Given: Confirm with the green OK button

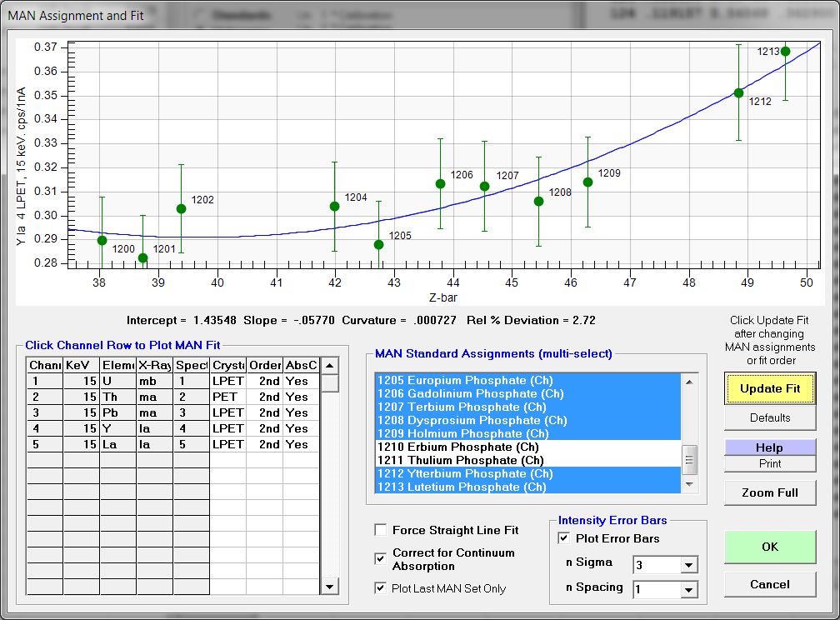Looking at the screenshot, I should [769, 547].
